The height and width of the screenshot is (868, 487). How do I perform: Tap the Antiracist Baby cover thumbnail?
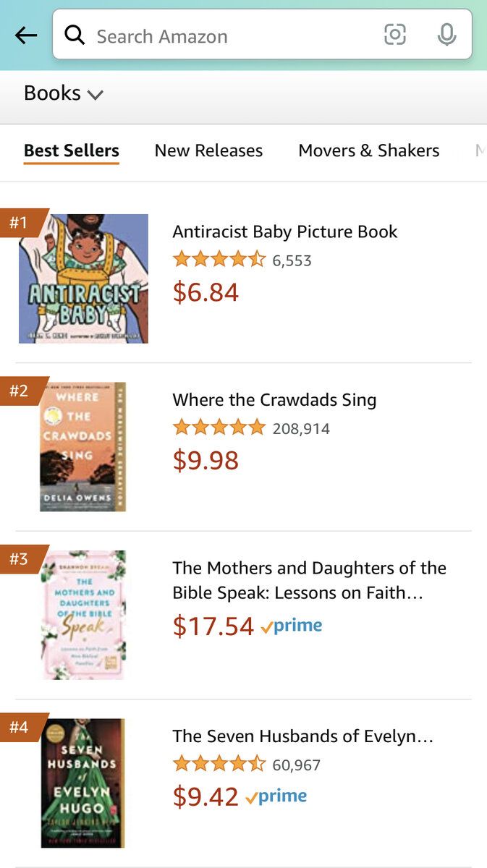pos(84,278)
